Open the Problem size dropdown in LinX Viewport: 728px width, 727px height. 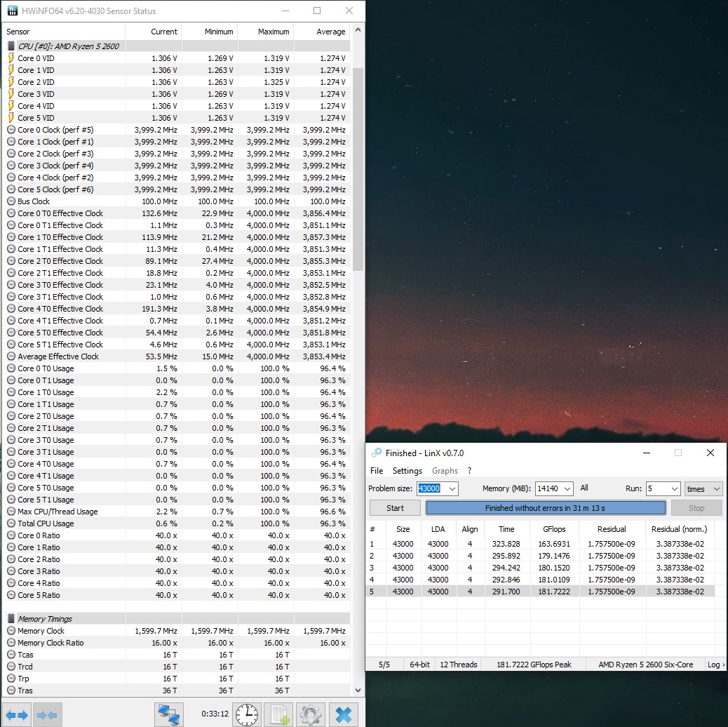(x=452, y=488)
